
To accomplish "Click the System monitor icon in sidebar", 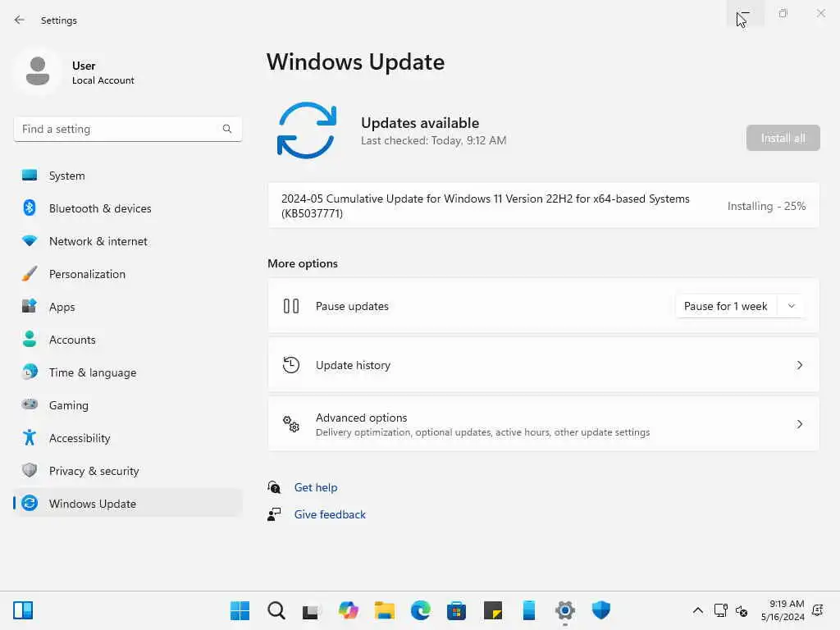I will click(30, 176).
